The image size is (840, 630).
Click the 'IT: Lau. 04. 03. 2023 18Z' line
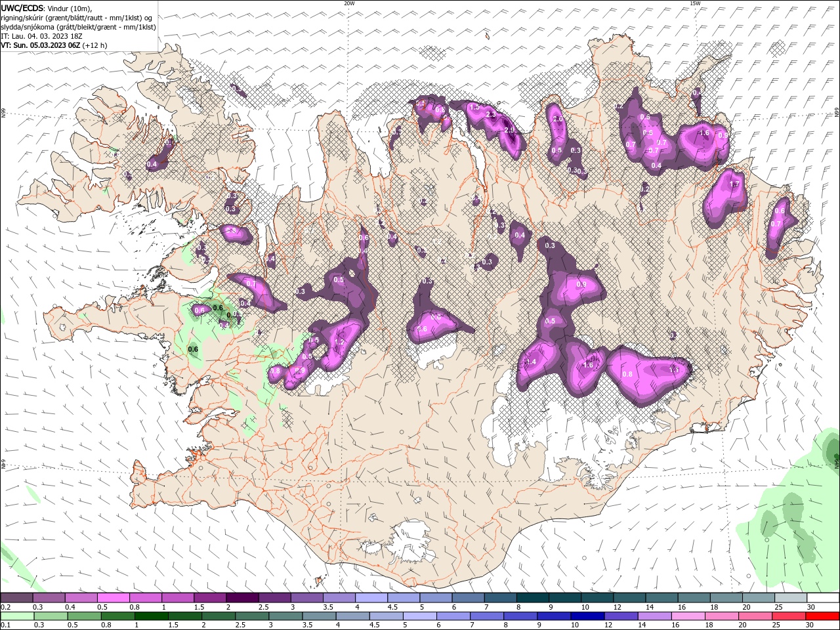pyautogui.click(x=41, y=36)
